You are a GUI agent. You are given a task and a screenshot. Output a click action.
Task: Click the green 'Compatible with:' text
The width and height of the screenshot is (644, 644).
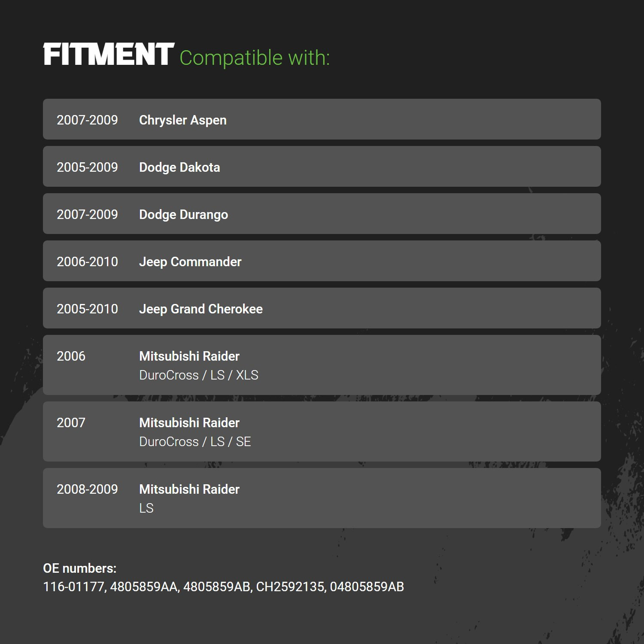pos(255,58)
